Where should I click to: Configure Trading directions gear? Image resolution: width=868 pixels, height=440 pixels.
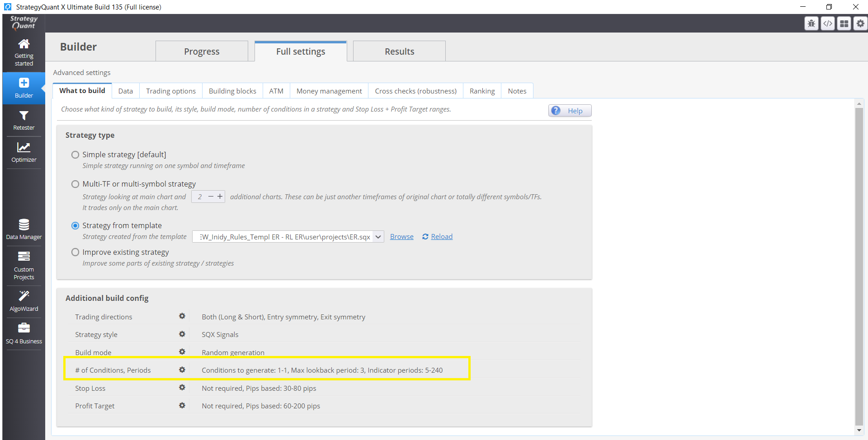pos(182,316)
